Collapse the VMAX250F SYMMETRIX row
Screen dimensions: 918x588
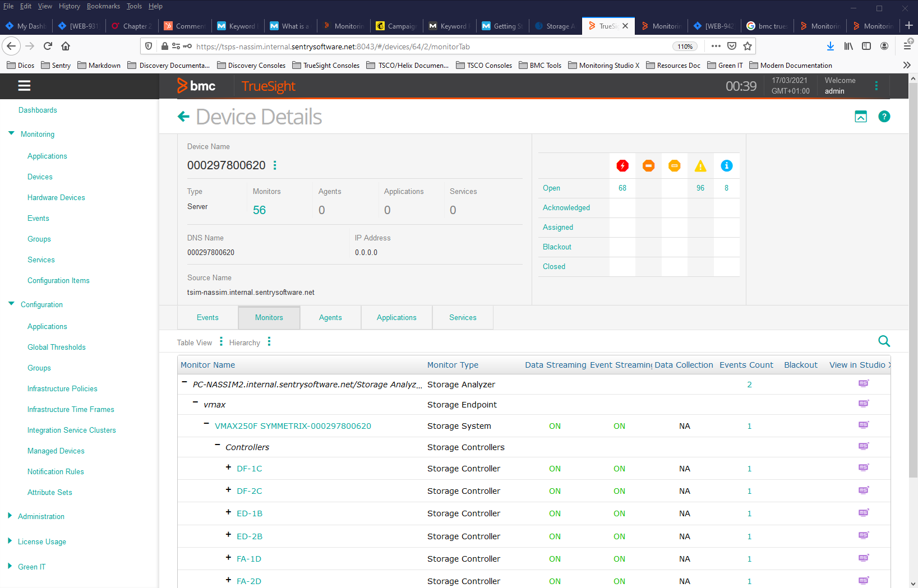(x=206, y=424)
